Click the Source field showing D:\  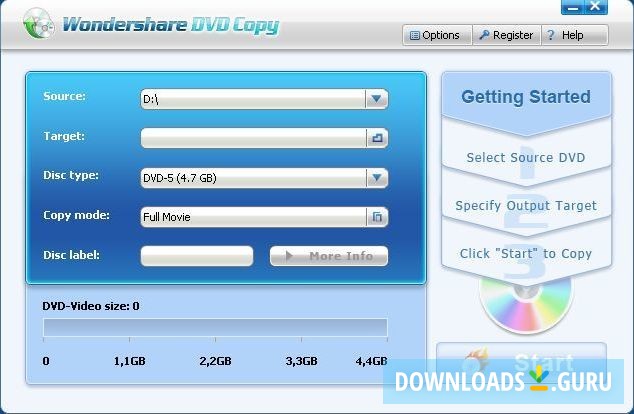click(253, 99)
